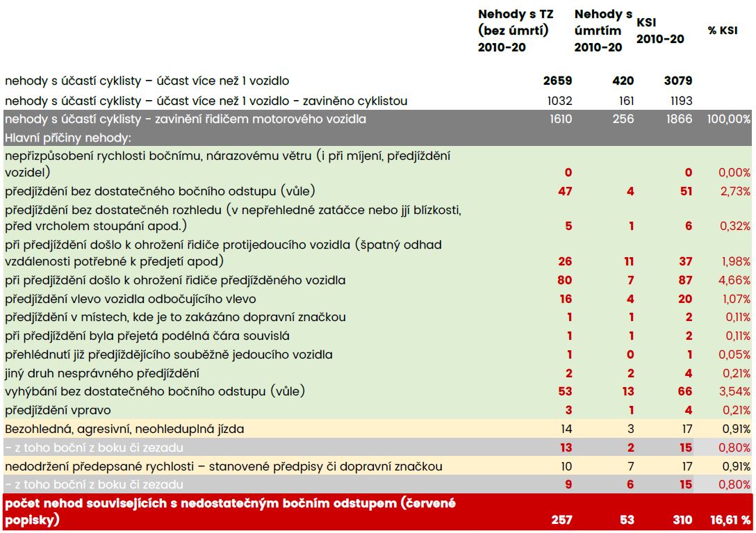Click the 3,54% percentage cell
The image size is (756, 533).
[734, 391]
